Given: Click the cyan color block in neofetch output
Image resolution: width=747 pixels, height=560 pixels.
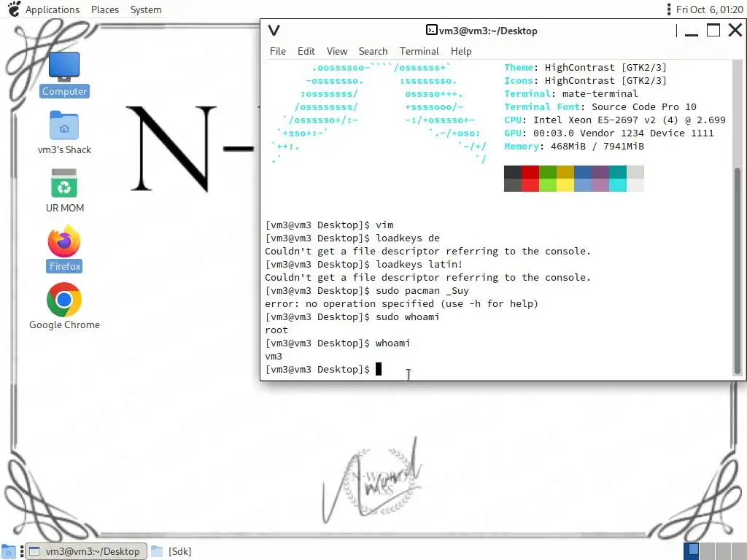Looking at the screenshot, I should tap(618, 179).
